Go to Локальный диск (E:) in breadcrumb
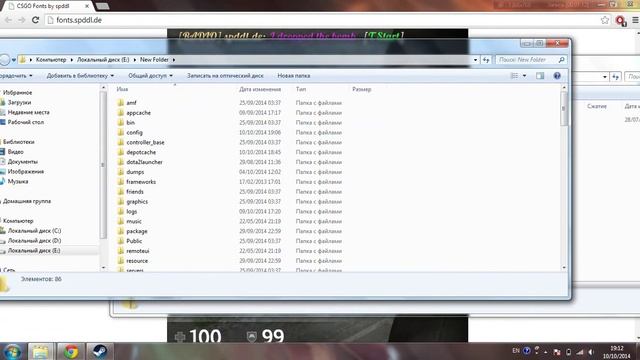Image resolution: width=640 pixels, height=360 pixels. pyautogui.click(x=103, y=60)
